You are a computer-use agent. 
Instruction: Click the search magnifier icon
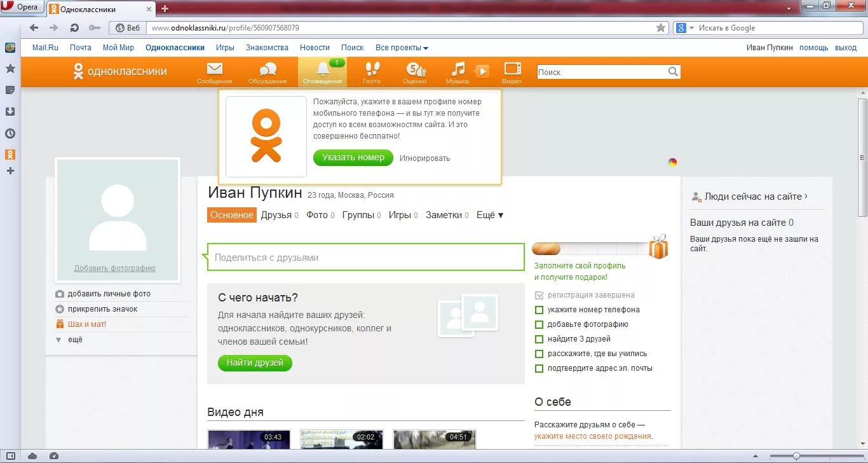click(673, 72)
